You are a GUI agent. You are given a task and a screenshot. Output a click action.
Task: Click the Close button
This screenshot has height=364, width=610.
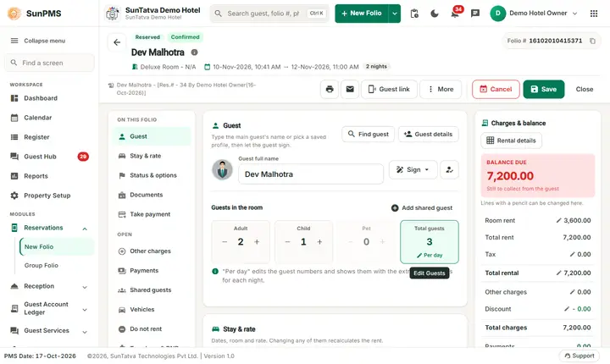585,89
